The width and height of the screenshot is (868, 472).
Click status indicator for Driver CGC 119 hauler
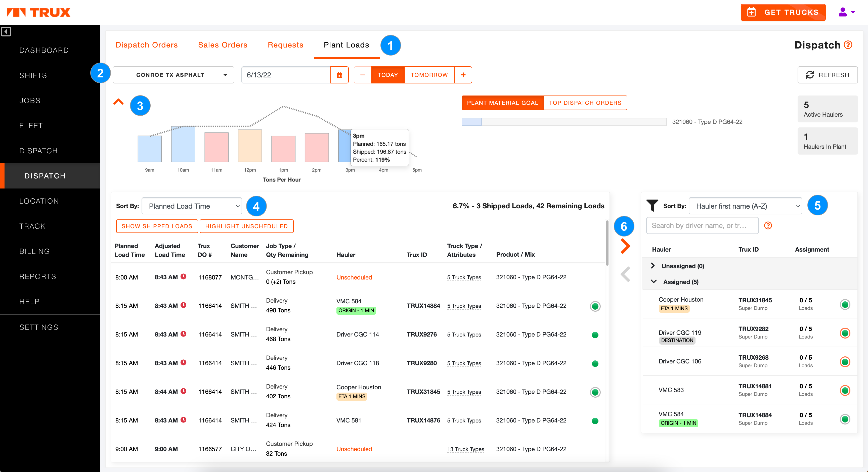point(845,333)
